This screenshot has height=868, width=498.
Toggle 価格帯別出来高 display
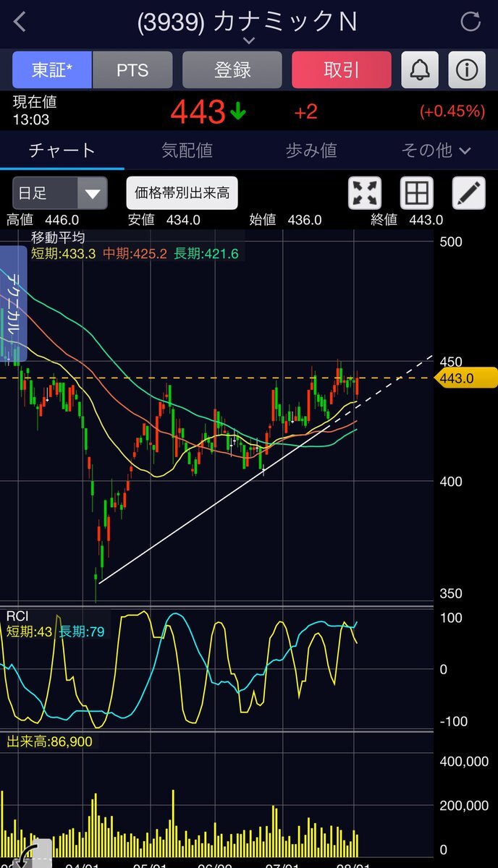click(x=182, y=193)
